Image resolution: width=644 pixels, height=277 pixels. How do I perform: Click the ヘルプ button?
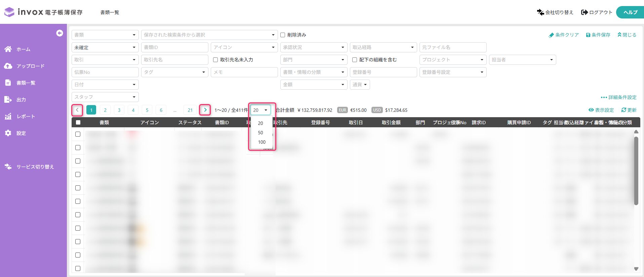pyautogui.click(x=630, y=12)
